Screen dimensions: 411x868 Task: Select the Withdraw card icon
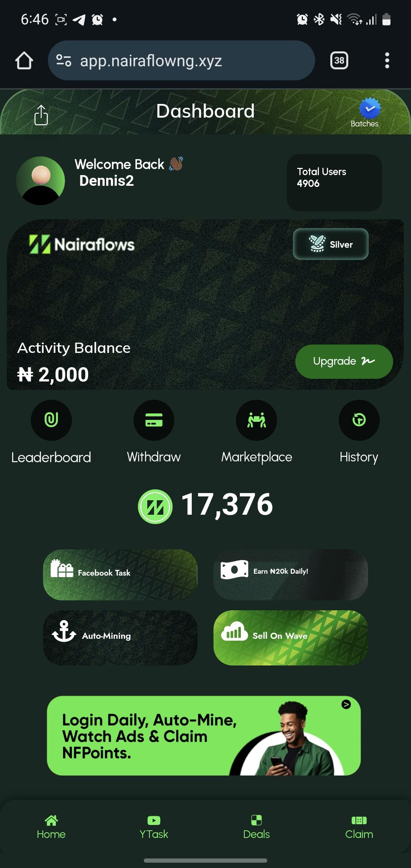coord(154,420)
